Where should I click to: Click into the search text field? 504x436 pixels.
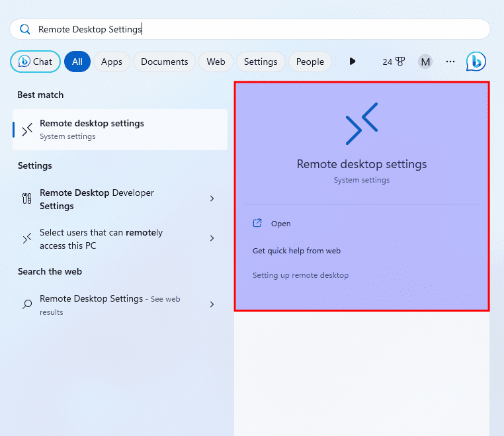coord(250,29)
